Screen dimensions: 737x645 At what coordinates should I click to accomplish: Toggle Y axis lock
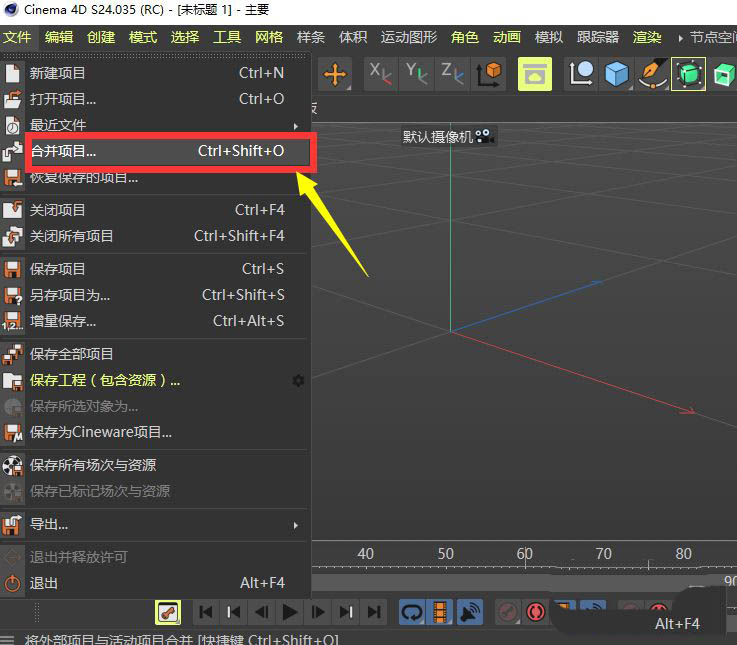point(416,74)
